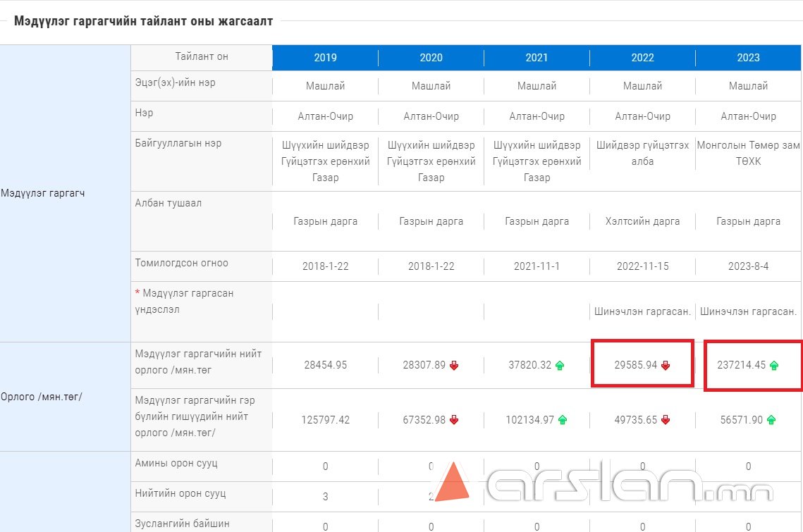Click green up arrow beside 56571.90

[771, 420]
